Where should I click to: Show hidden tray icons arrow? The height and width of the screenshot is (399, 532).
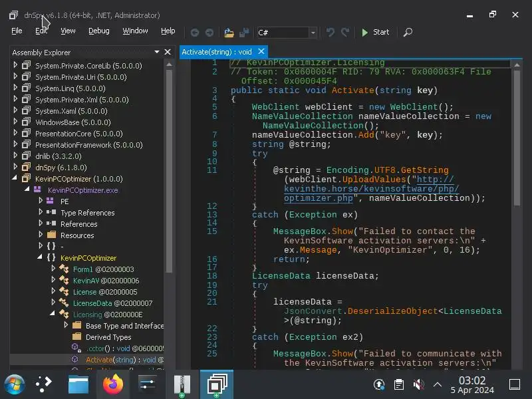click(438, 384)
